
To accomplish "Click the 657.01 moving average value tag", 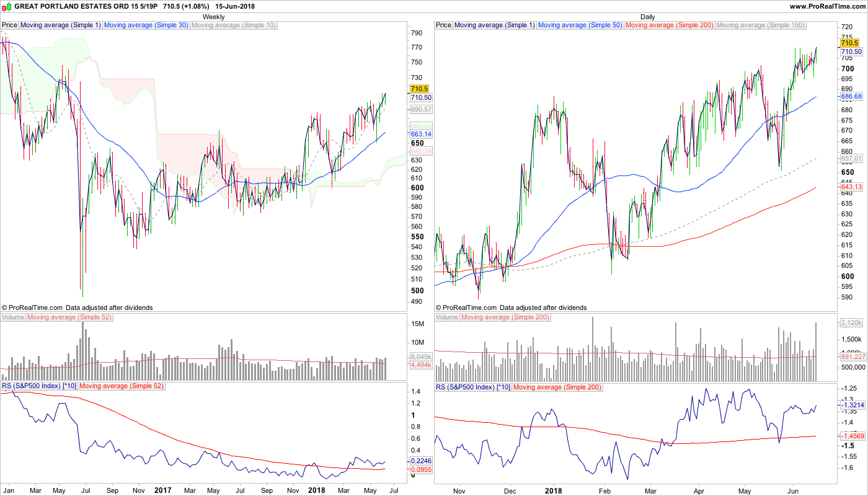I will tap(851, 159).
